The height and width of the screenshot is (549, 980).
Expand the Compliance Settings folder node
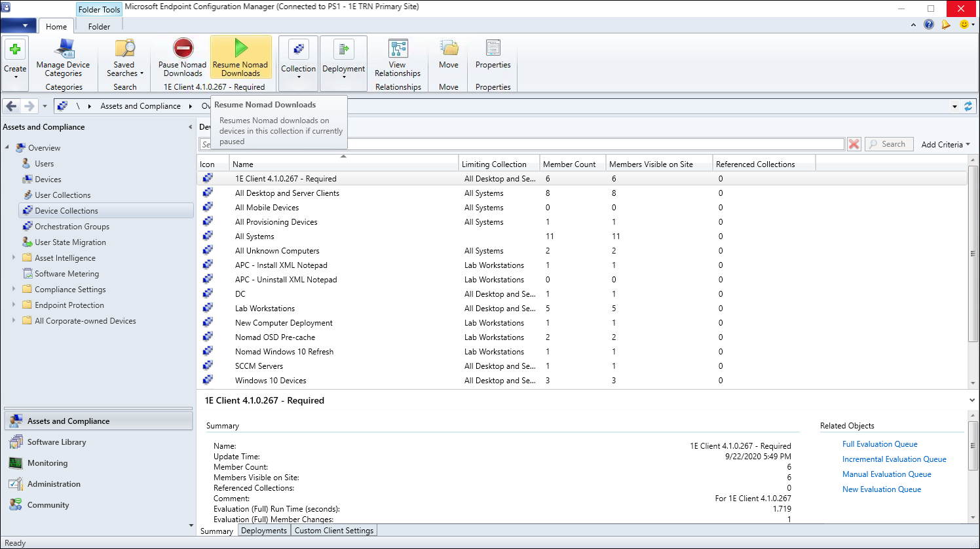pos(14,289)
